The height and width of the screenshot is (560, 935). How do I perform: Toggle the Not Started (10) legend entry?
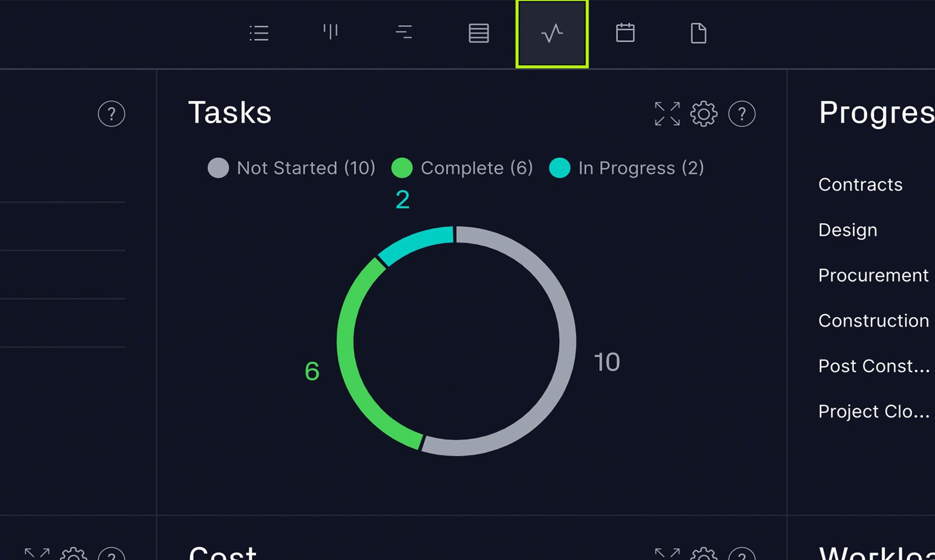(292, 168)
